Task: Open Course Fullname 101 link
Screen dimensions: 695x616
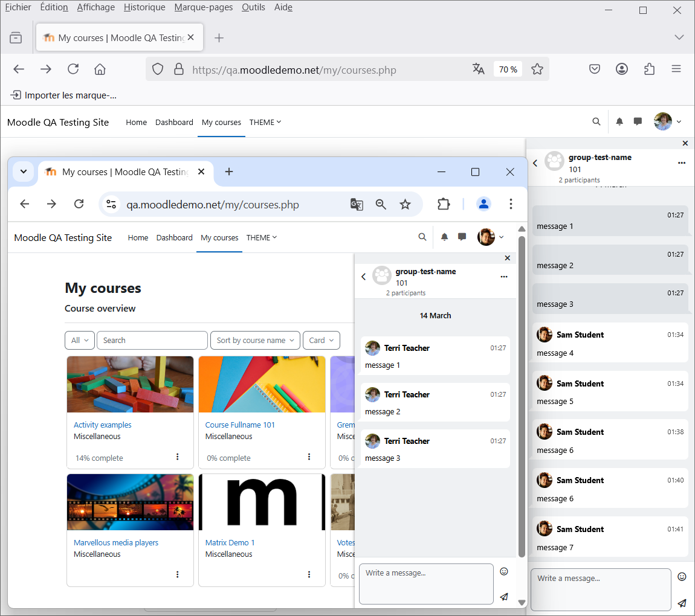Action: click(240, 425)
